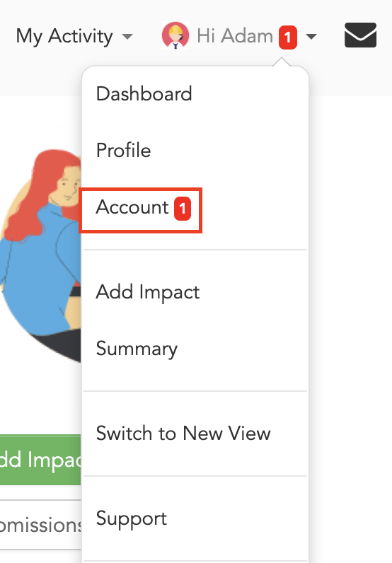Click the Hi Adam greeting text
This screenshot has width=392, height=563.
coord(235,36)
